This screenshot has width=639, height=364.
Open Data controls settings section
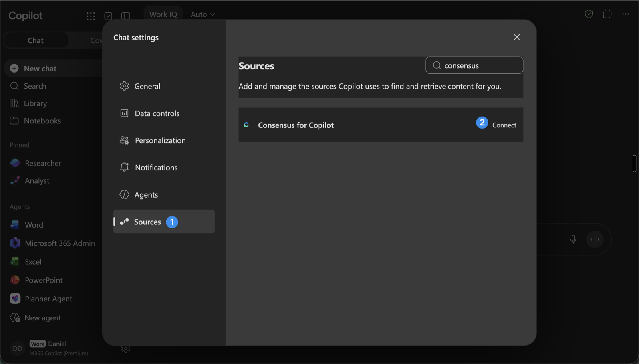click(164, 113)
